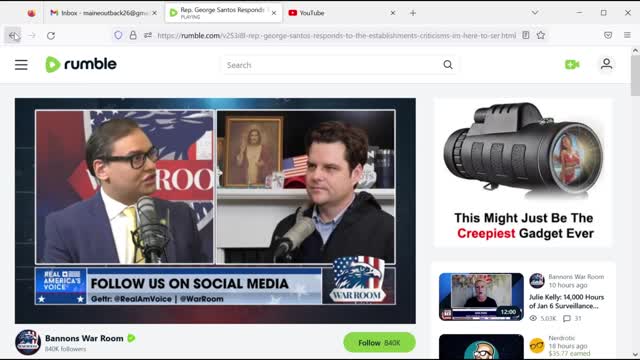The height and width of the screenshot is (360, 640).
Task: Save the page to Pocket
Action: [x=608, y=36]
